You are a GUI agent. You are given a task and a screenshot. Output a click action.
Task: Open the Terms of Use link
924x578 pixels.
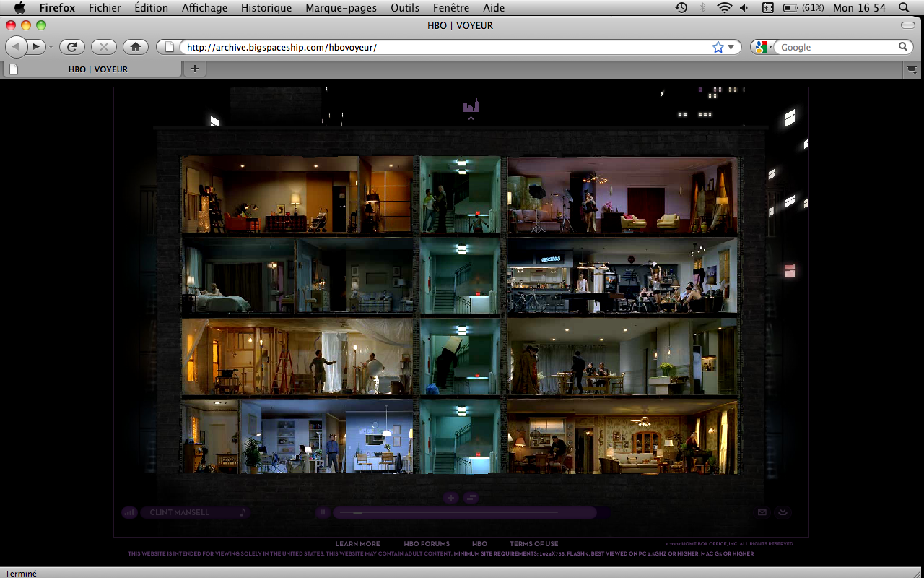(533, 544)
